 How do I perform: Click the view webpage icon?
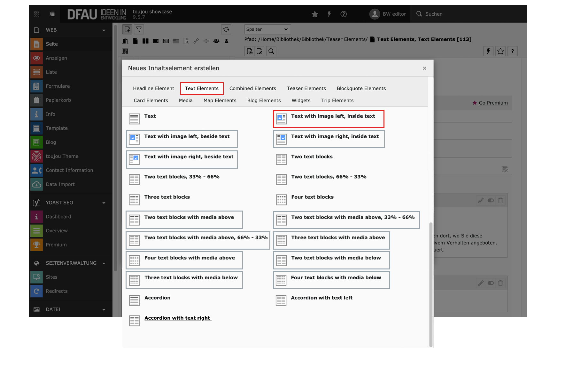pyautogui.click(x=250, y=51)
